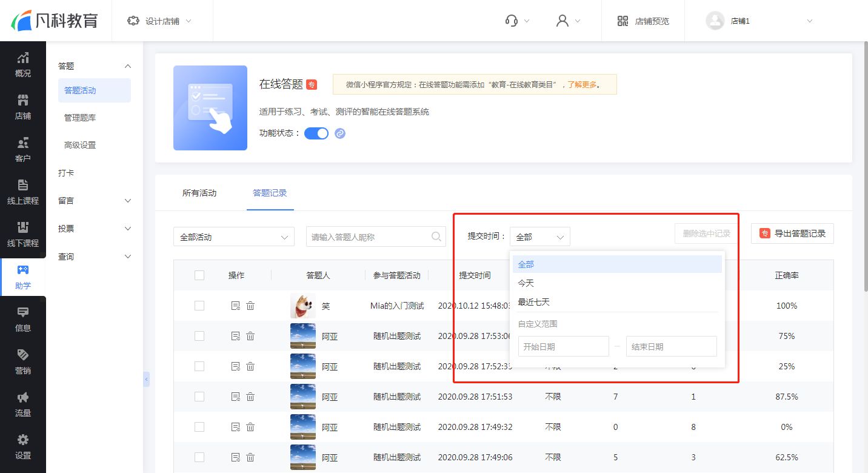The image size is (868, 473).
Task: Open 线下课程 offline courses
Action: 23,235
